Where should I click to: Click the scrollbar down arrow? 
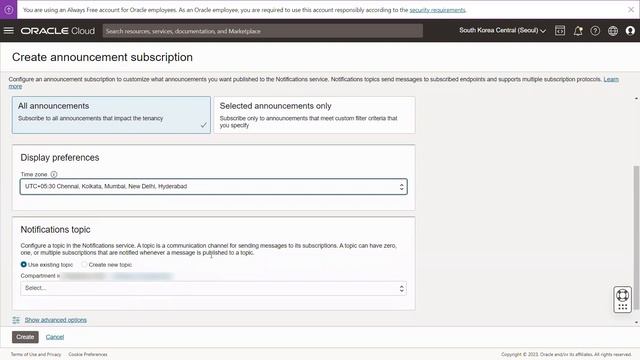pos(636,322)
